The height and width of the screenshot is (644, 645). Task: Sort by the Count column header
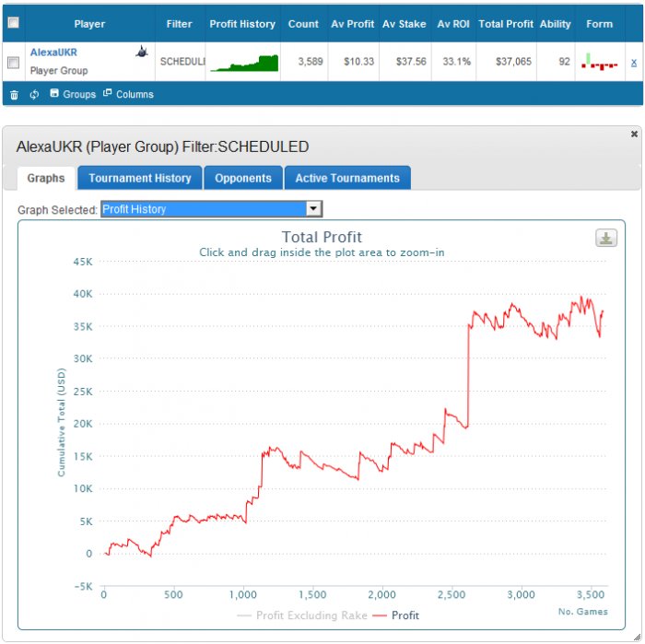(303, 24)
